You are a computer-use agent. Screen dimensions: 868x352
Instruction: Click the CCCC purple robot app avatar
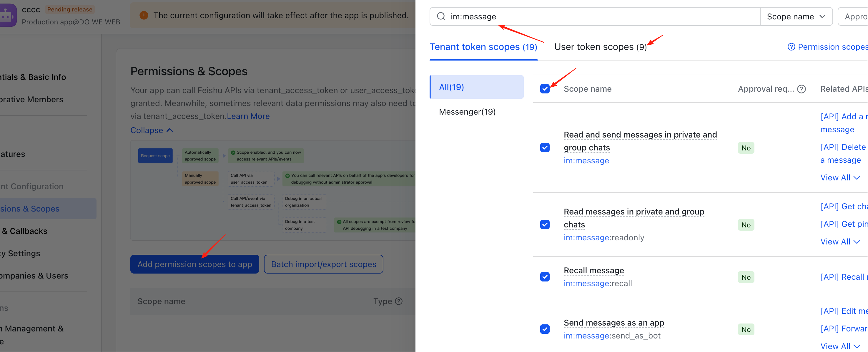coord(9,15)
